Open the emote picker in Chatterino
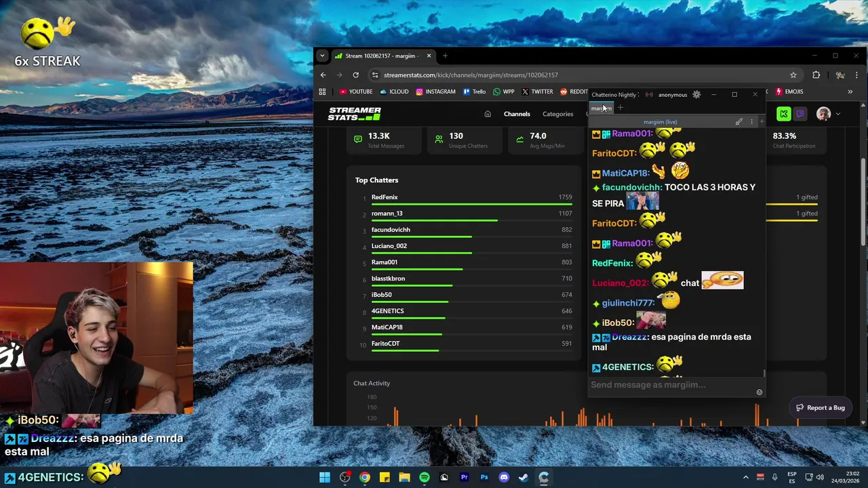The image size is (868, 488). click(759, 392)
